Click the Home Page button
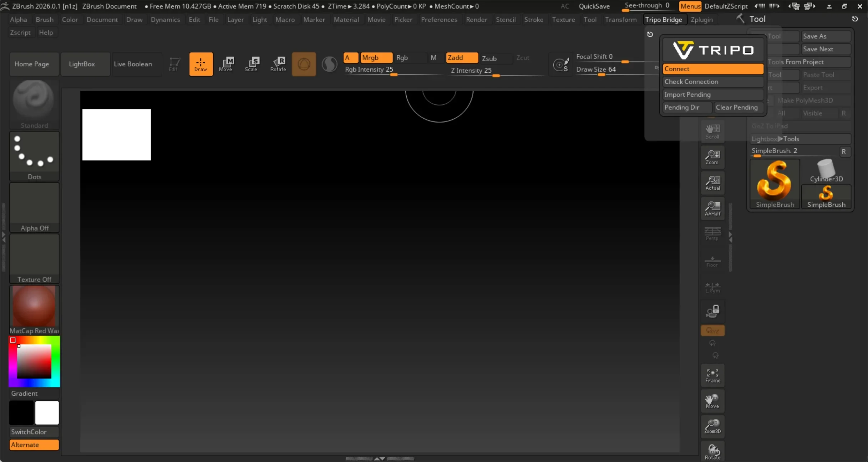Viewport: 868px width, 462px height. [x=34, y=64]
